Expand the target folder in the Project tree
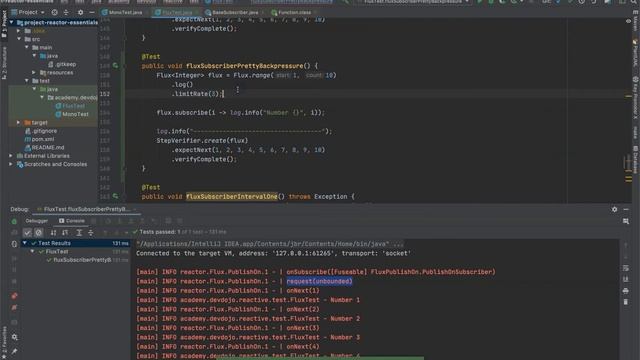This screenshot has width=640, height=360. click(19, 122)
